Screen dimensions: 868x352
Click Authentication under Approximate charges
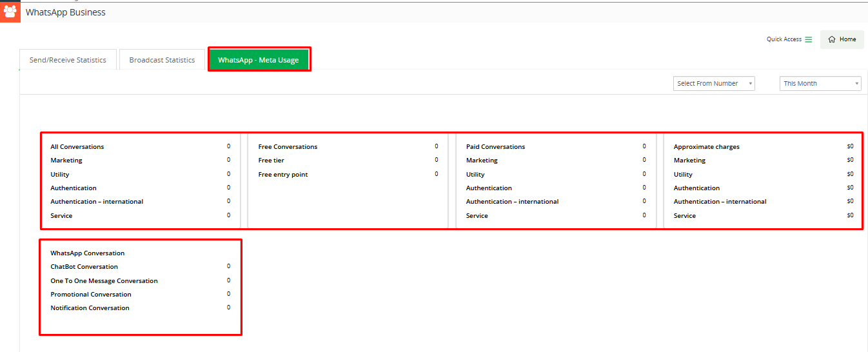coord(696,188)
